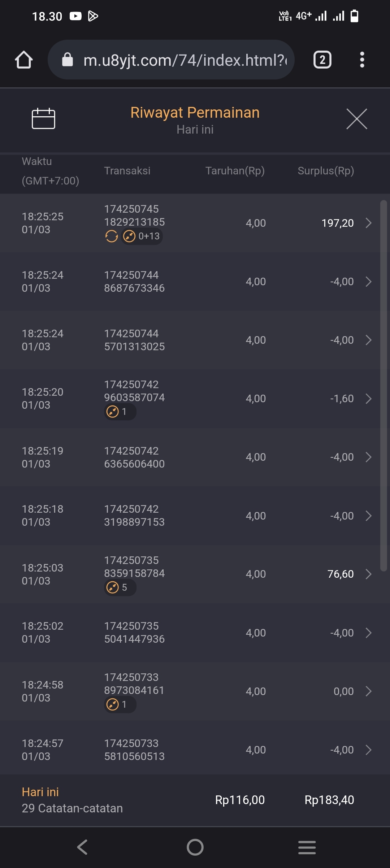
Task: Expand the 0,00 surplus row chevron
Action: [368, 691]
